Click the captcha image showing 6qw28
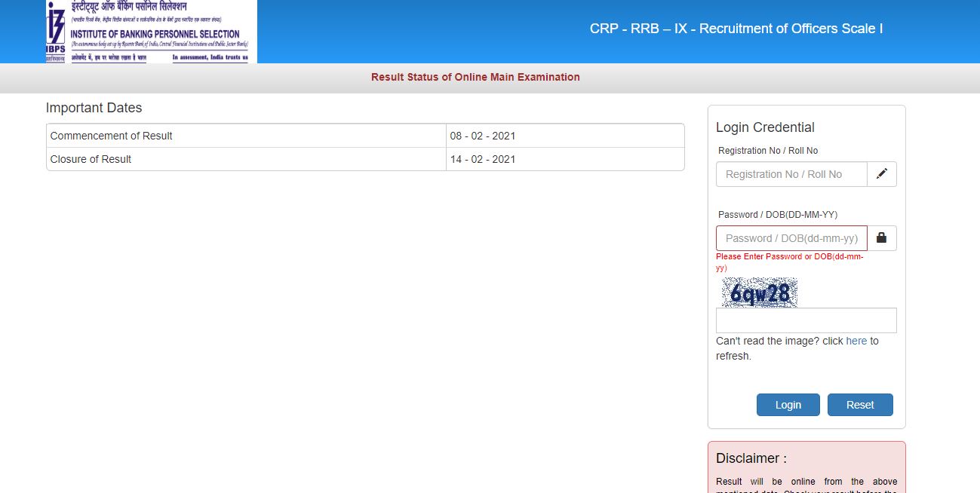Image resolution: width=980 pixels, height=493 pixels. [x=760, y=292]
